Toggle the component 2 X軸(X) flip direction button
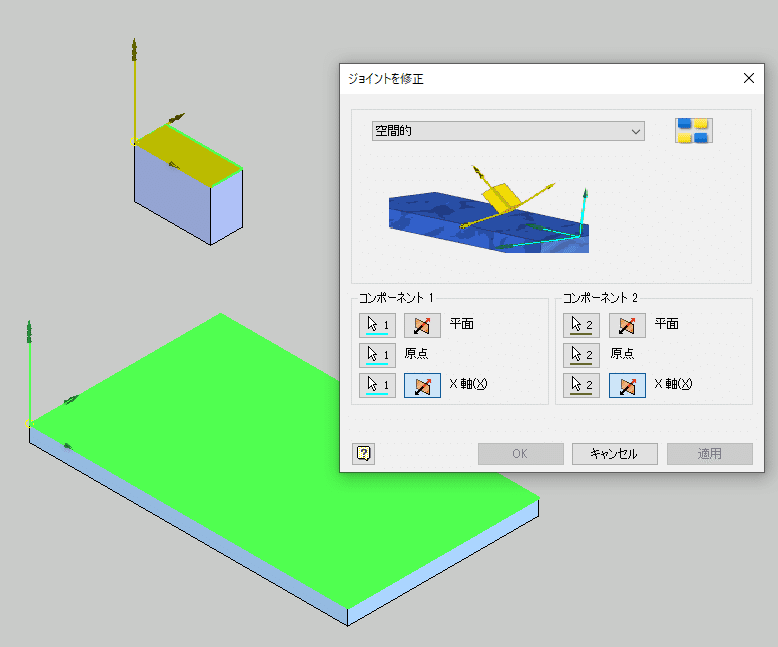Image resolution: width=778 pixels, height=647 pixels. pos(627,385)
